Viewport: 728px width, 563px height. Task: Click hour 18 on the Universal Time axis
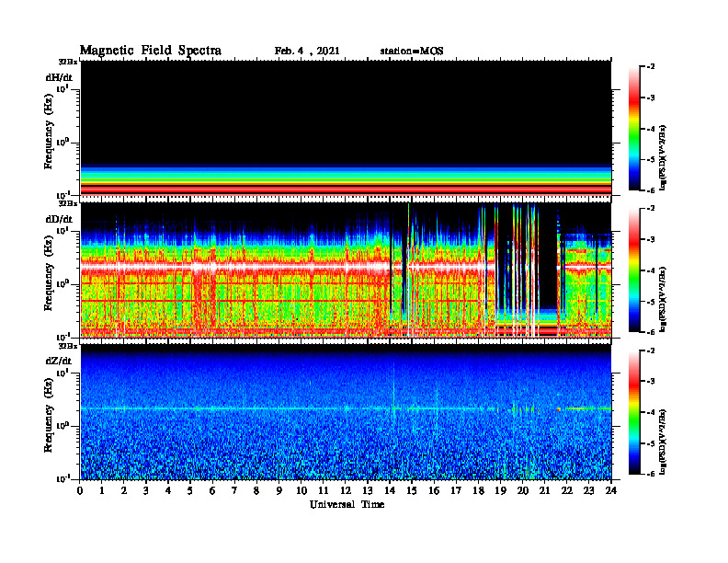tap(478, 491)
